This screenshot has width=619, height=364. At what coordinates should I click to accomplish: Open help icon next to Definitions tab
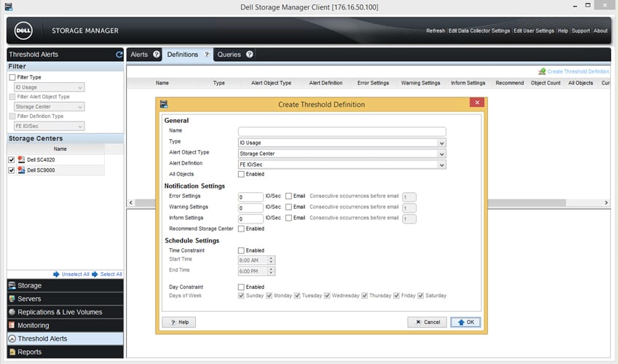[x=207, y=55]
